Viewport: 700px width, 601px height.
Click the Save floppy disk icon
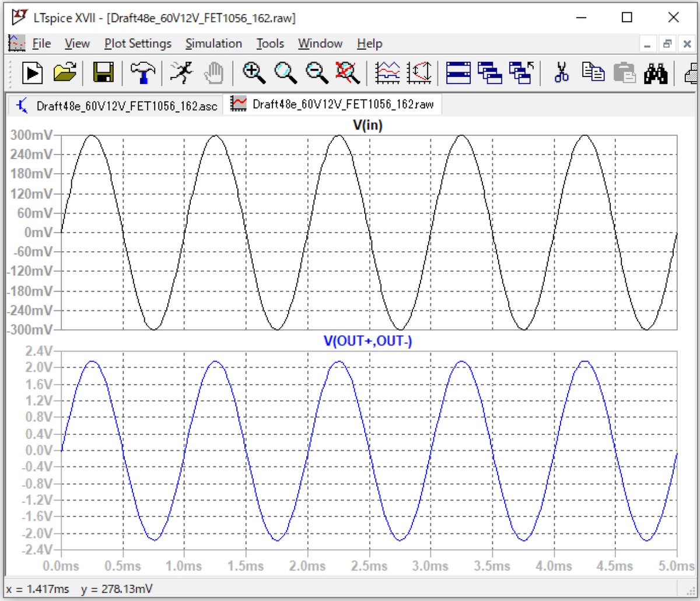click(103, 72)
